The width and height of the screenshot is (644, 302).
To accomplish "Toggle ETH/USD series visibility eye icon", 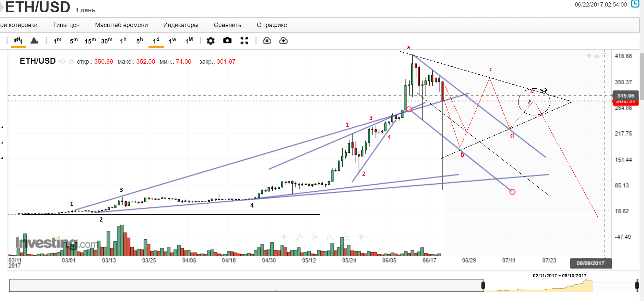I will tap(62, 62).
